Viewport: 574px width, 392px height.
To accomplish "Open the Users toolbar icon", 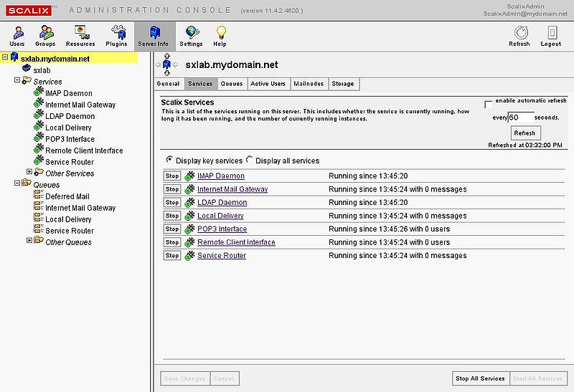I will pos(17,34).
